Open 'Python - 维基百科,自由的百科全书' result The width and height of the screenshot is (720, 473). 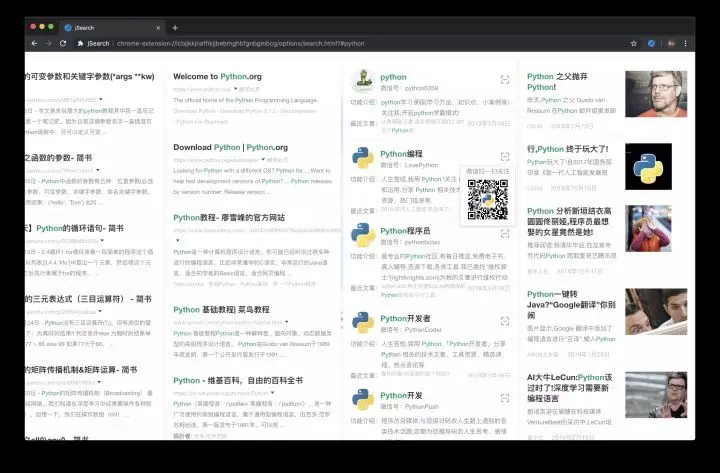pos(238,380)
